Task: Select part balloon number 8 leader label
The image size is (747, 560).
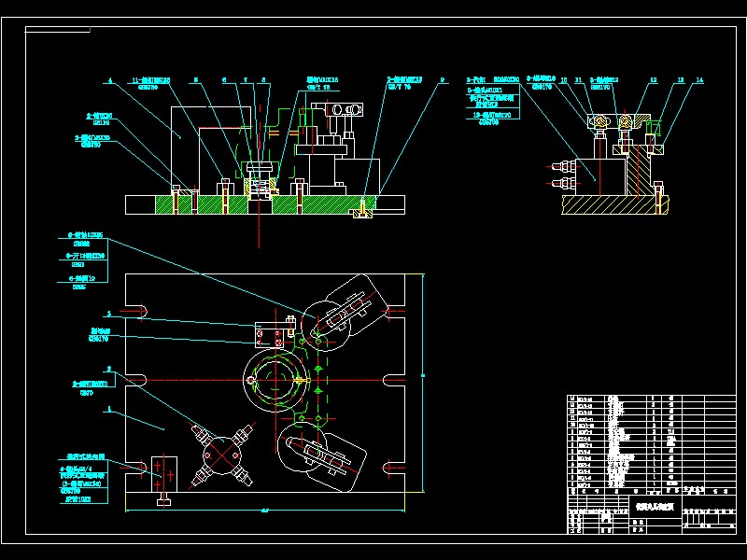Action: [263, 80]
